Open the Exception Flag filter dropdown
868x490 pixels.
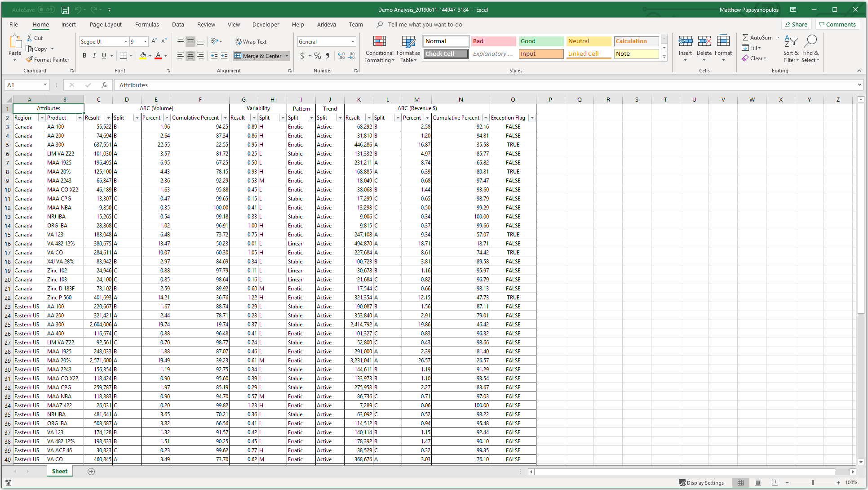pos(532,118)
